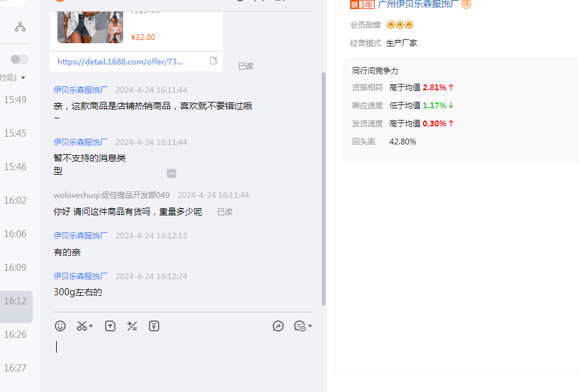
Task: Click the 生产厂家 business mode text
Action: click(402, 43)
